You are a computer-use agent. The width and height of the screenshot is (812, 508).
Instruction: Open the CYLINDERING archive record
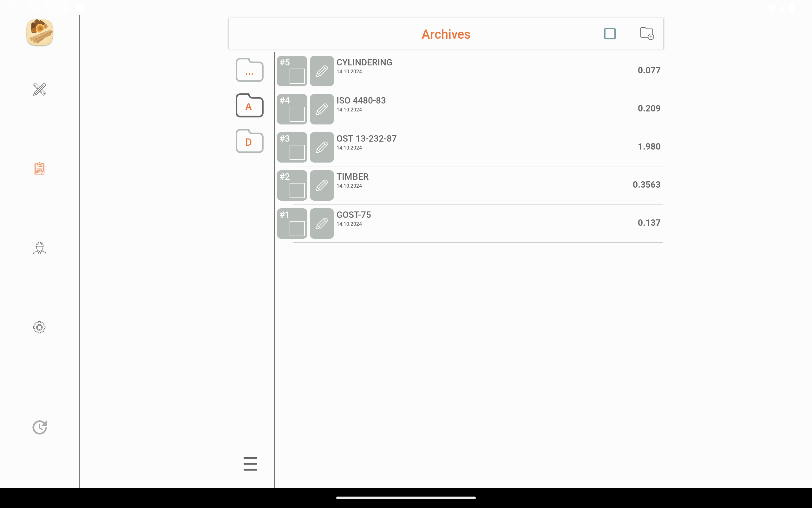(x=470, y=71)
